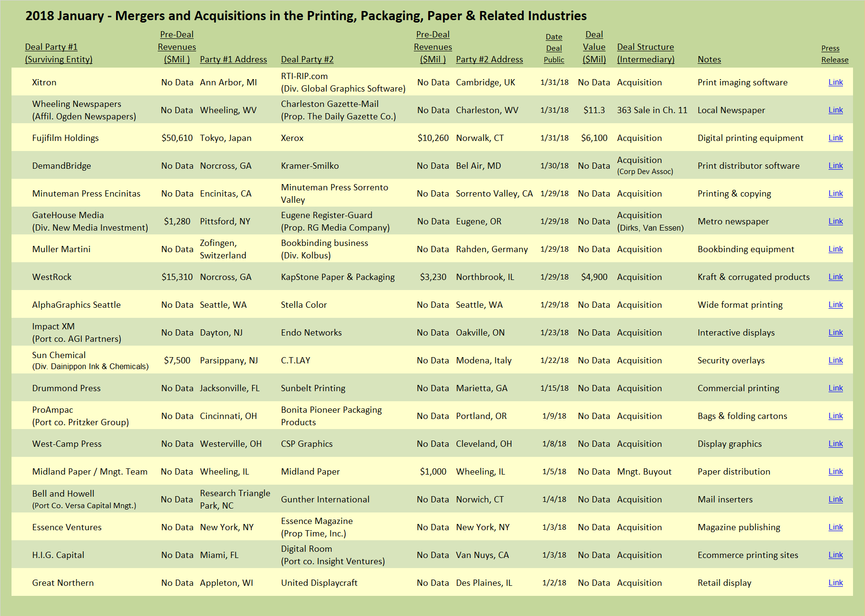Select the KapStone Paper & Packaging cell
This screenshot has width=865, height=616.
pyautogui.click(x=338, y=277)
